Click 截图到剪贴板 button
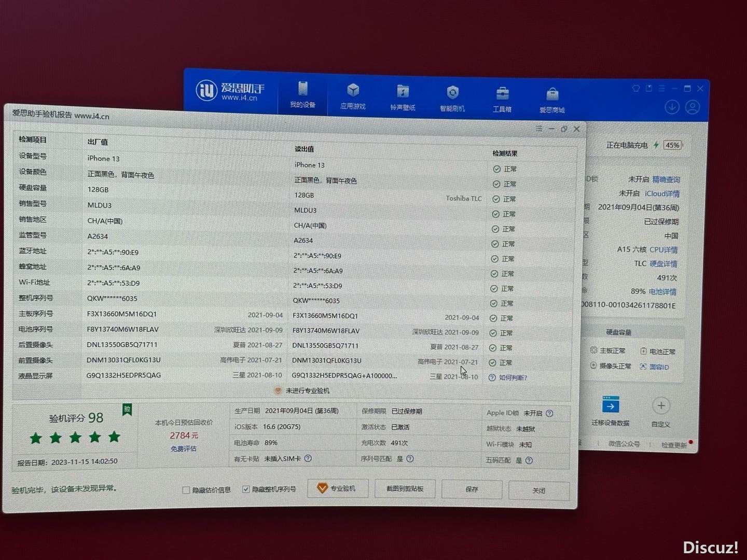 (x=405, y=489)
